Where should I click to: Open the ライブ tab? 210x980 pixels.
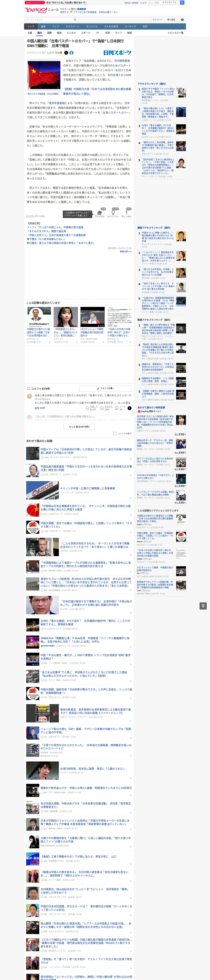[x=56, y=26]
